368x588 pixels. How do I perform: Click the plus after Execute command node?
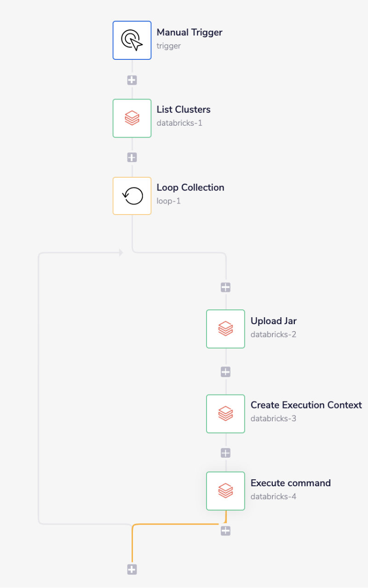(225, 530)
